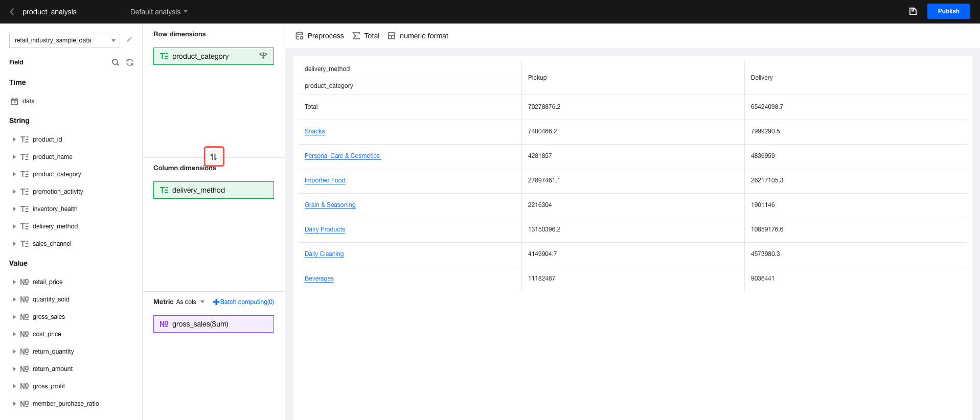Click the search fields magnifier icon
Screen dimensions: 980x420
pos(116,62)
